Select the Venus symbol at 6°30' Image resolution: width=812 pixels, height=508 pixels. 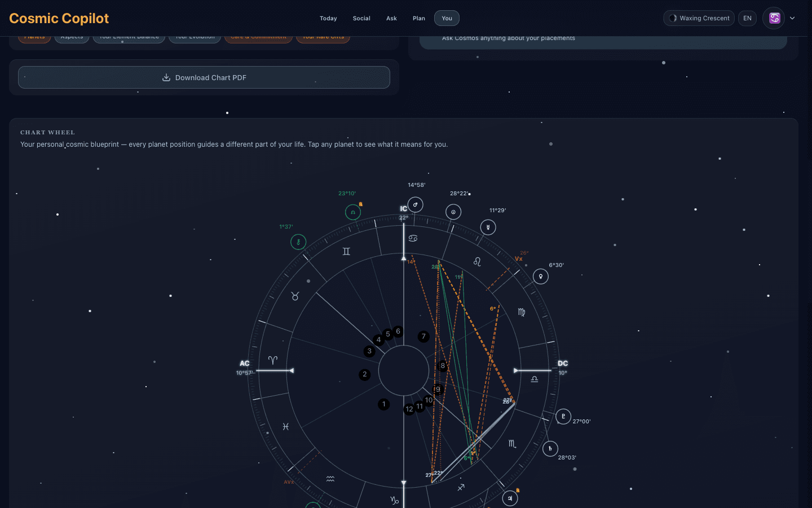pos(540,277)
